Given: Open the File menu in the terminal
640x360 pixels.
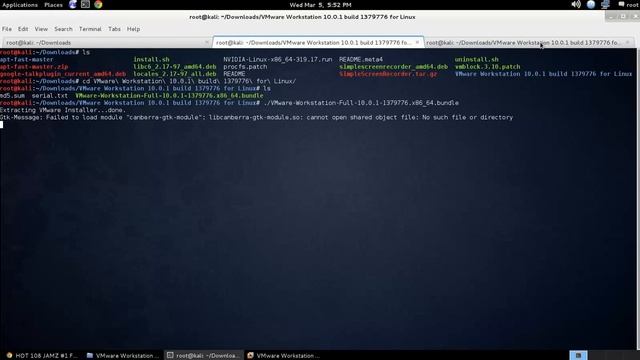Looking at the screenshot, I should coord(7,29).
